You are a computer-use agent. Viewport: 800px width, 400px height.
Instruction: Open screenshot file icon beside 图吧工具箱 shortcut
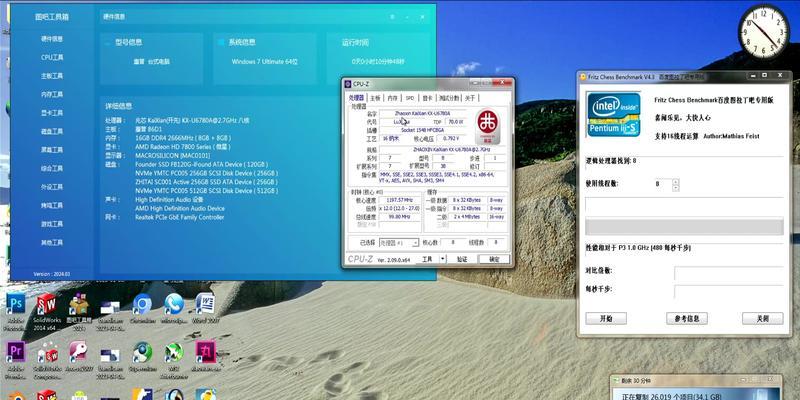click(110, 307)
